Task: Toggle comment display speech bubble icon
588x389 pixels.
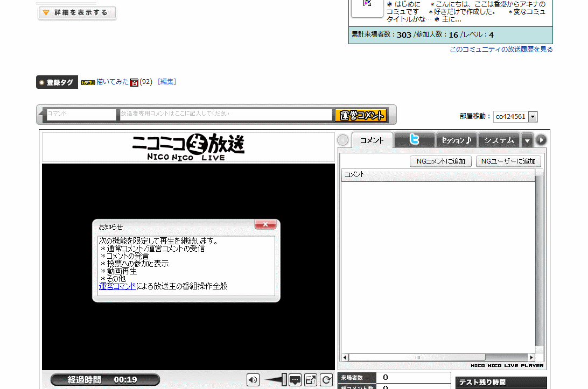Action: pyautogui.click(x=295, y=380)
